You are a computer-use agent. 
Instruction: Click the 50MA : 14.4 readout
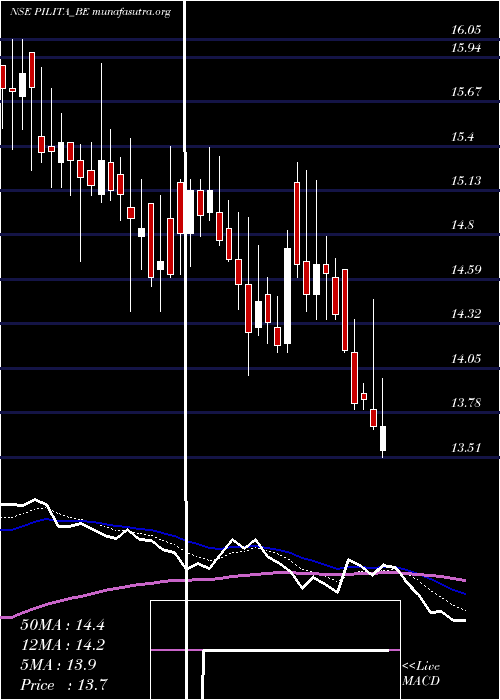coord(62,625)
